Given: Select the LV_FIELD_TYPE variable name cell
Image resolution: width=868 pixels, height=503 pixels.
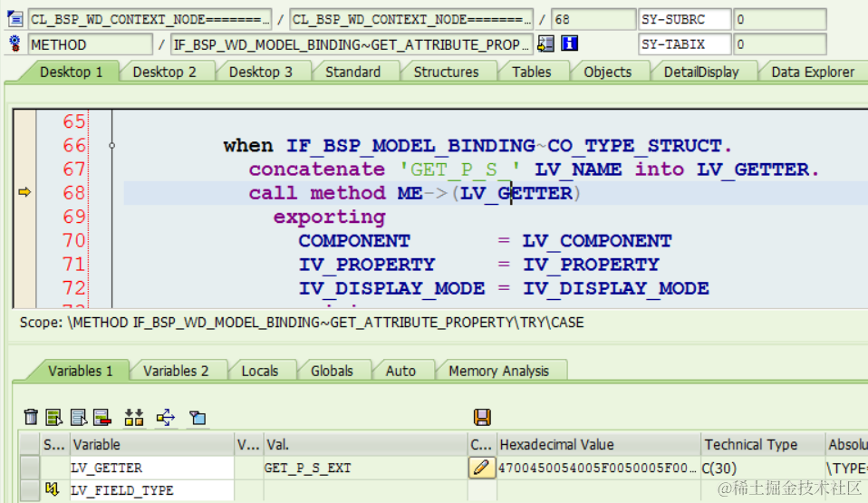Looking at the screenshot, I should 151,490.
